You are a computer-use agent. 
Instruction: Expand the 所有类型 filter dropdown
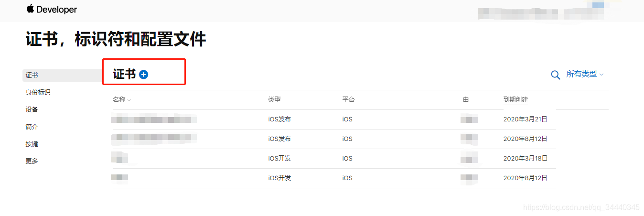click(x=585, y=74)
